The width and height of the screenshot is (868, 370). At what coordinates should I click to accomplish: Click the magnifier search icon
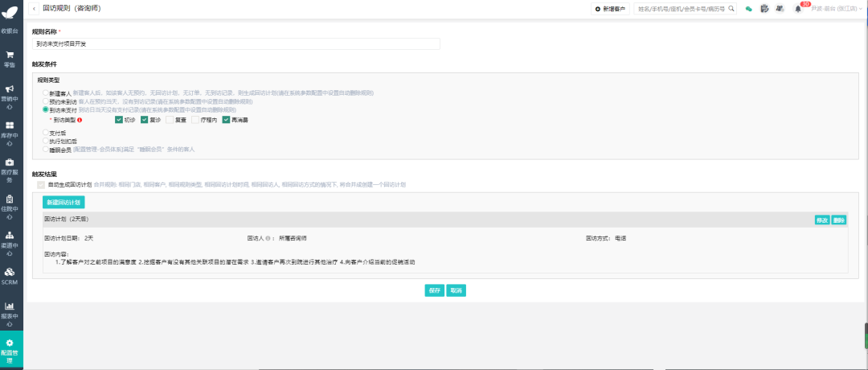[x=731, y=9]
